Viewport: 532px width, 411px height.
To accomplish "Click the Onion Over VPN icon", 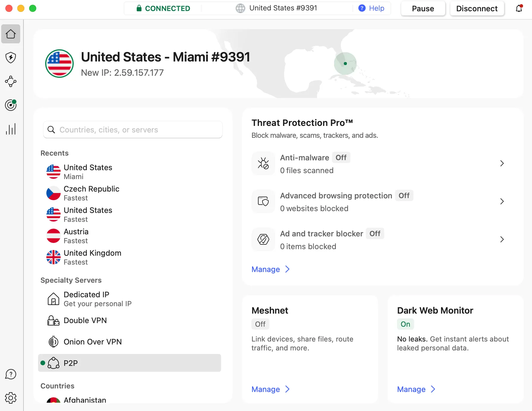I will tap(53, 342).
